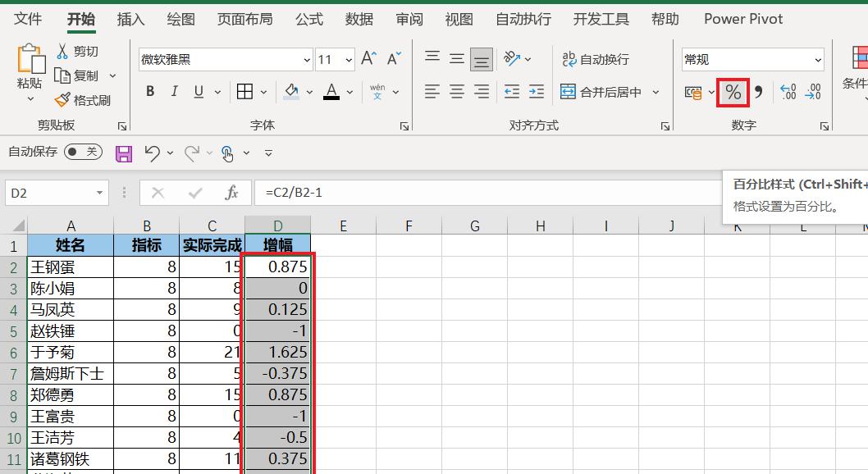Align text right
This screenshot has width=868, height=474.
pyautogui.click(x=482, y=91)
